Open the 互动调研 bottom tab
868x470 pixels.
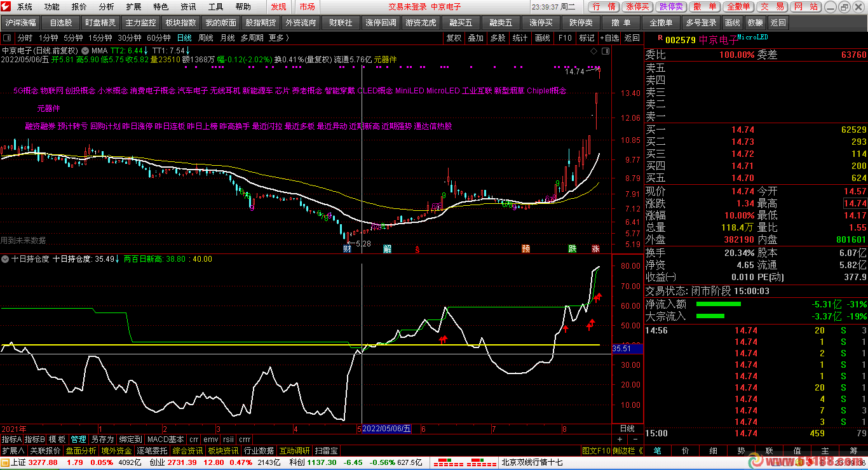pyautogui.click(x=294, y=450)
